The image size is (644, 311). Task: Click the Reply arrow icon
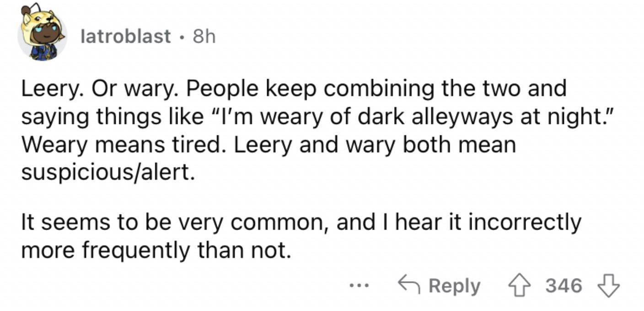(x=410, y=286)
